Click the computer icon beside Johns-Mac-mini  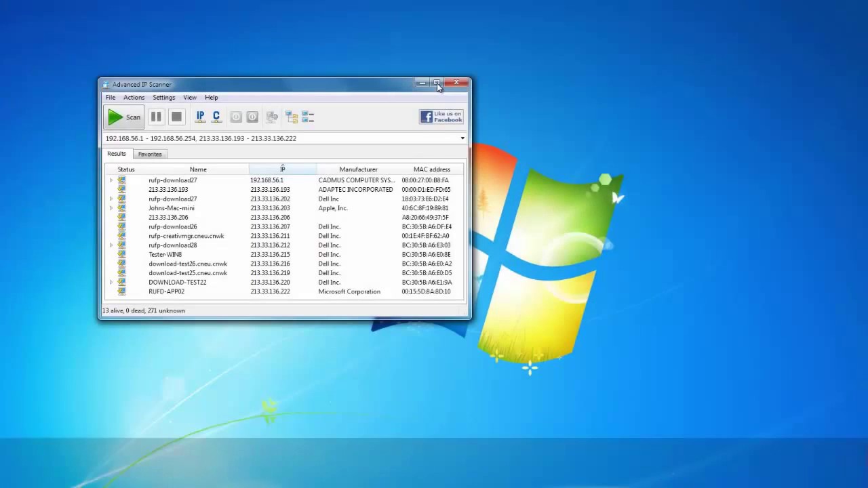[x=122, y=208]
